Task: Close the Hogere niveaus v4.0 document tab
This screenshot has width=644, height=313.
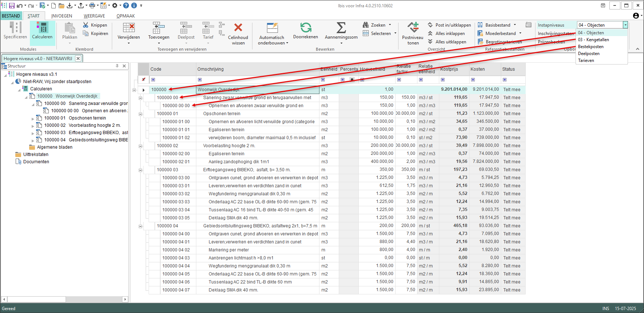Action: click(x=78, y=58)
